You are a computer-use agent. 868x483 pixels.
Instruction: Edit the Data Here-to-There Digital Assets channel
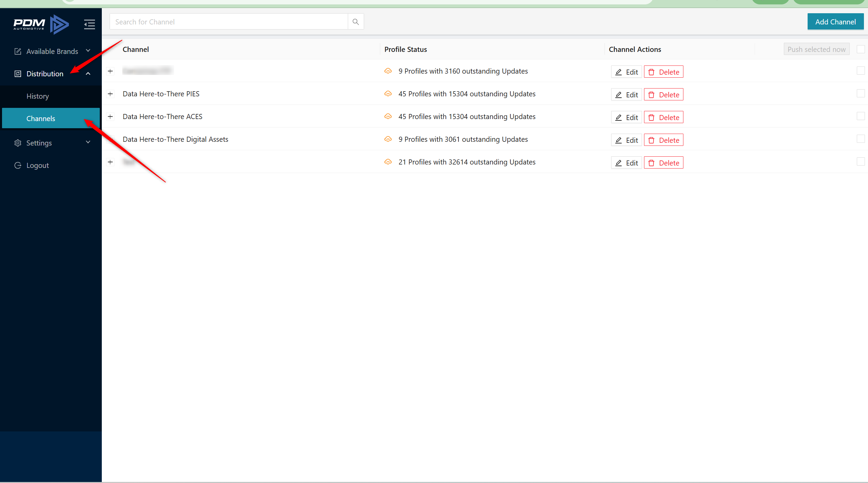(626, 140)
